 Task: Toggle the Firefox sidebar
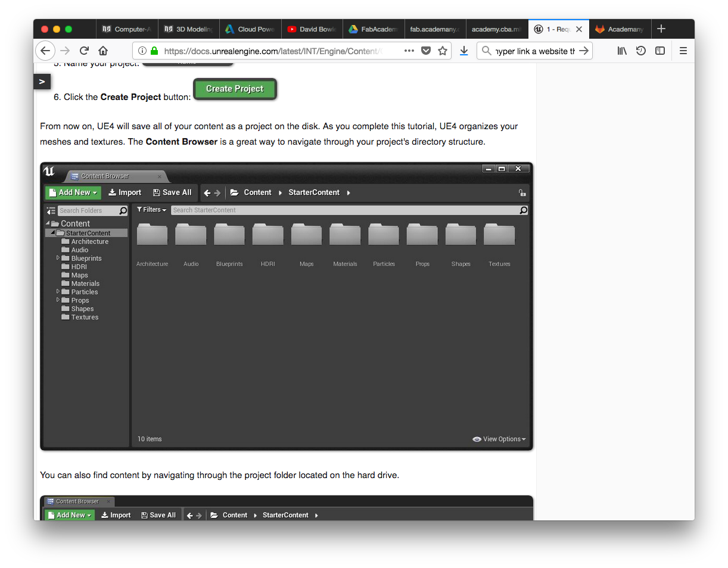[660, 51]
